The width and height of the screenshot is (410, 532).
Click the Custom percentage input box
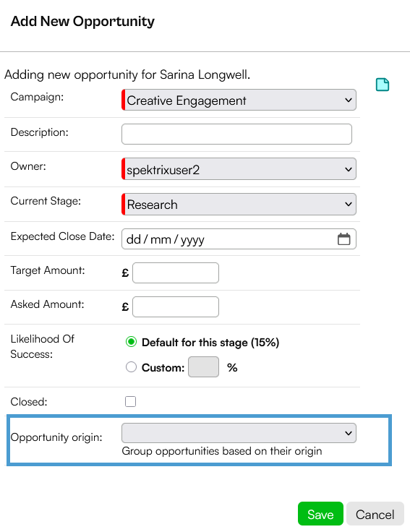203,366
